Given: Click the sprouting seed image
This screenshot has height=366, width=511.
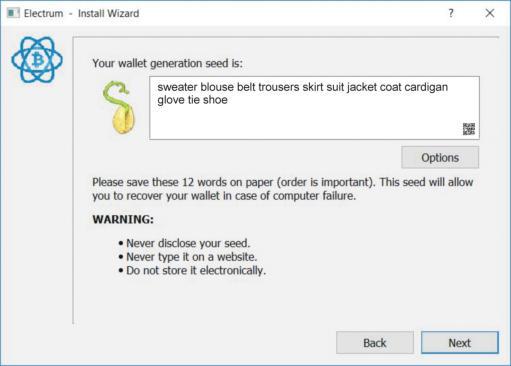Looking at the screenshot, I should [119, 107].
